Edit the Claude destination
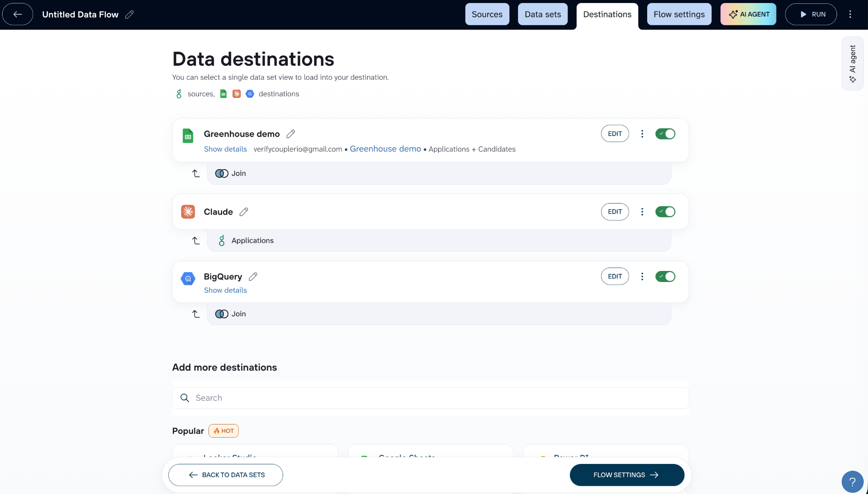868x494 pixels. tap(615, 212)
